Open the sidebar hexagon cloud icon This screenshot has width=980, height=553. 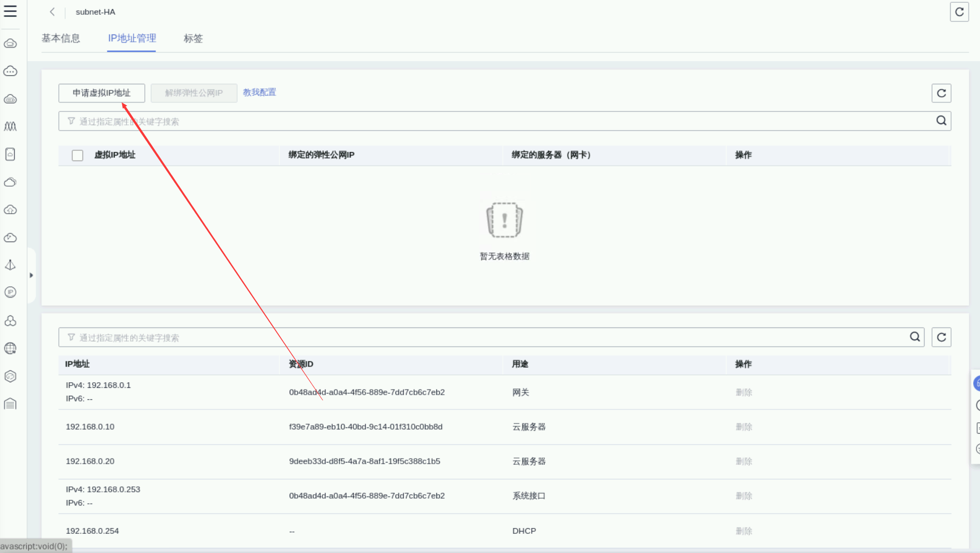pyautogui.click(x=10, y=376)
